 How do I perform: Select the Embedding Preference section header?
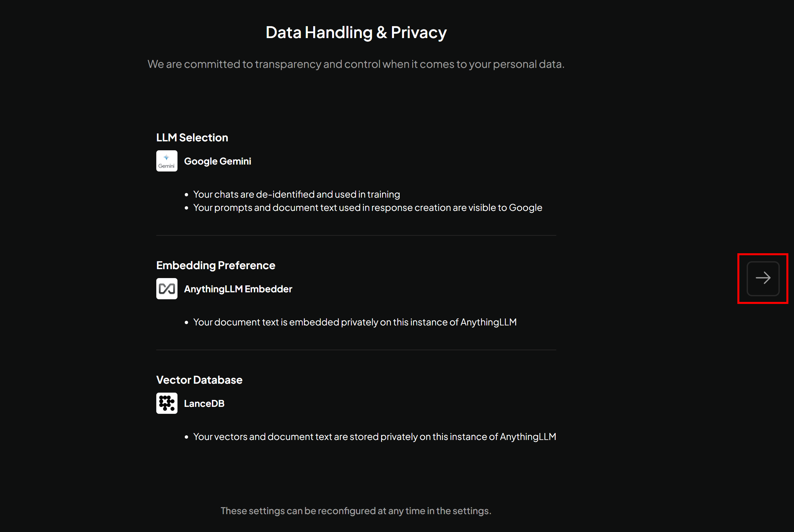click(216, 265)
